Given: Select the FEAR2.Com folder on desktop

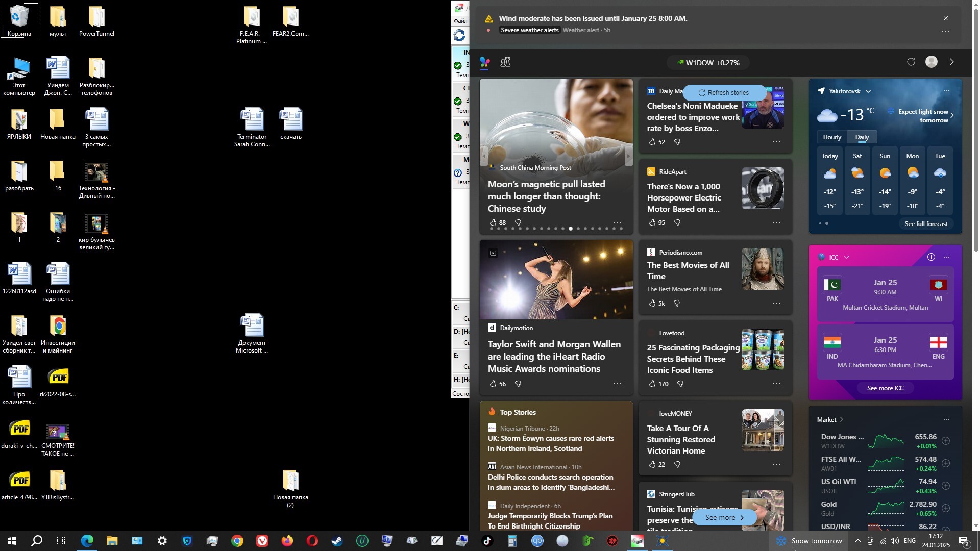Looking at the screenshot, I should [290, 21].
